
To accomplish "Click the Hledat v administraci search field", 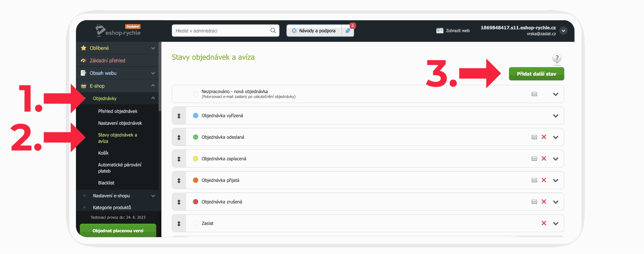I will (x=225, y=31).
